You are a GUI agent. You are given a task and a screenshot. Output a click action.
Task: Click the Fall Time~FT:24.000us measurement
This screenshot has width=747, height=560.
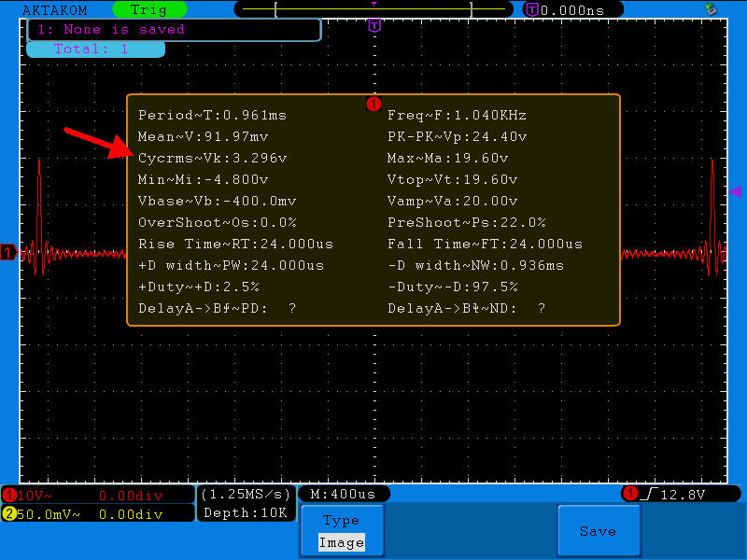point(485,245)
